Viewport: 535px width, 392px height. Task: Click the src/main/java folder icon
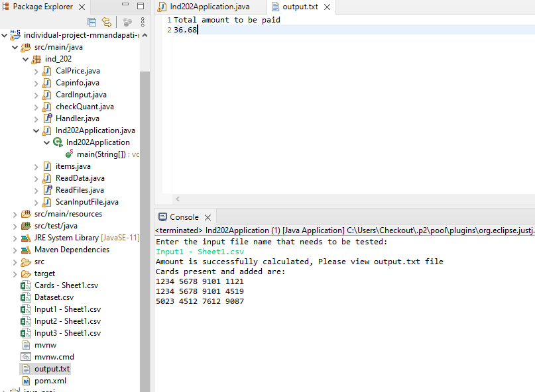(x=26, y=48)
